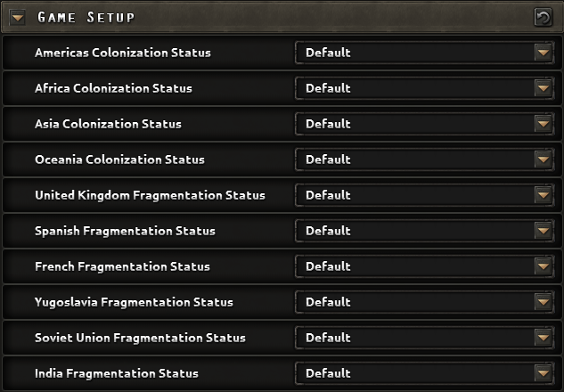Click the Spanish Fragmentation Status label
This screenshot has width=564, height=392.
pyautogui.click(x=125, y=231)
